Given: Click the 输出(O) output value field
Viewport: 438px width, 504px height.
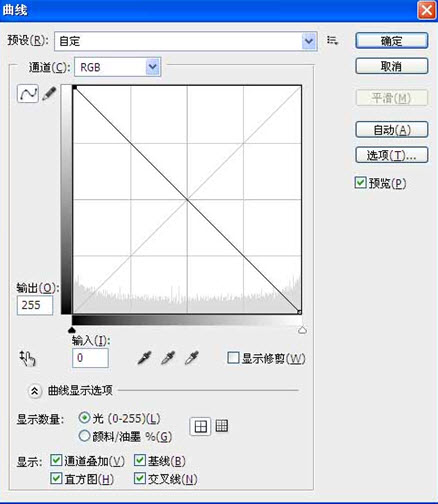Looking at the screenshot, I should (x=35, y=305).
